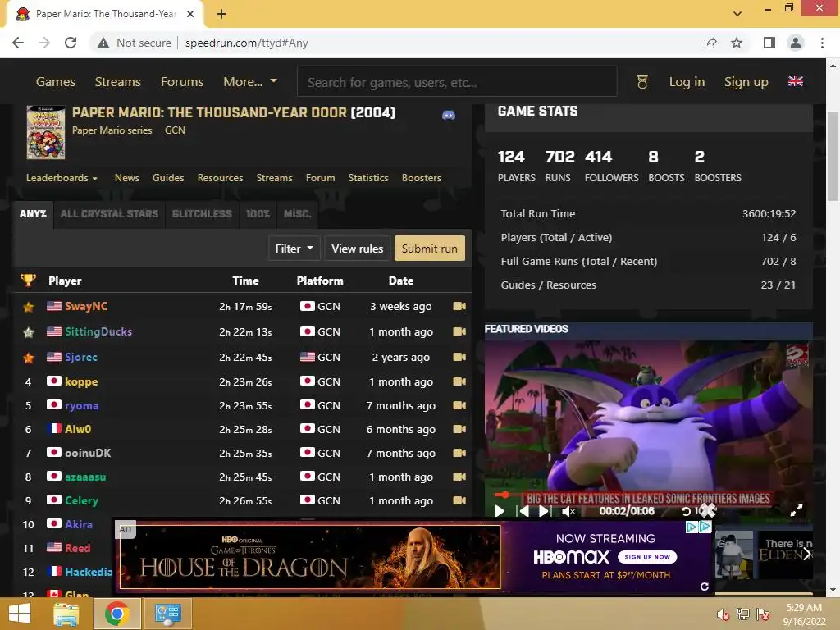Open new browser tab

point(221,14)
